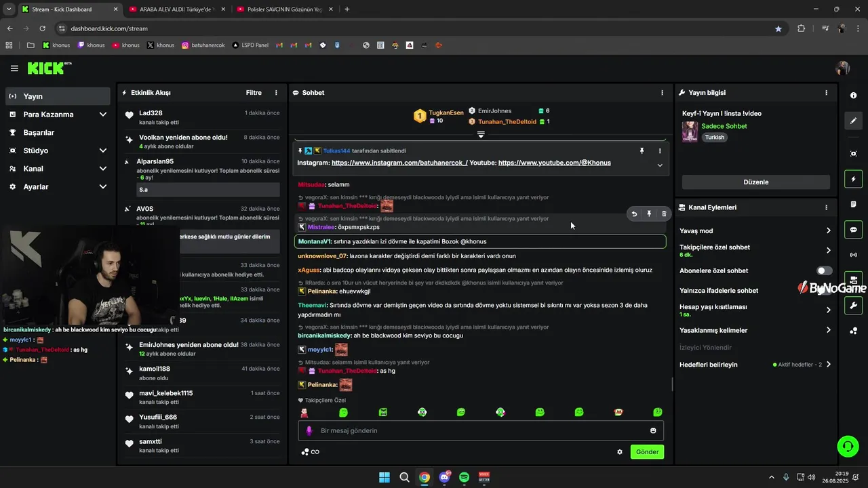Viewport: 868px width, 488px height.
Task: Open Takipçilere özel sohbet options
Action: coord(755,251)
